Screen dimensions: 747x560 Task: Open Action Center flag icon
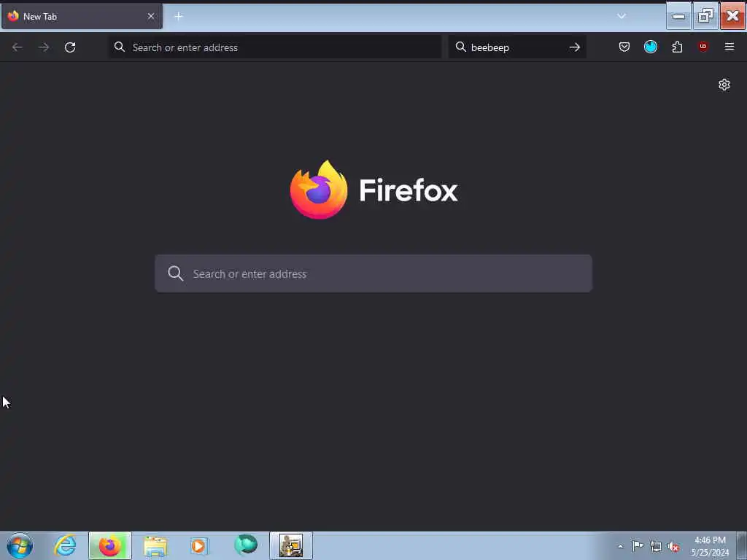[x=638, y=546]
